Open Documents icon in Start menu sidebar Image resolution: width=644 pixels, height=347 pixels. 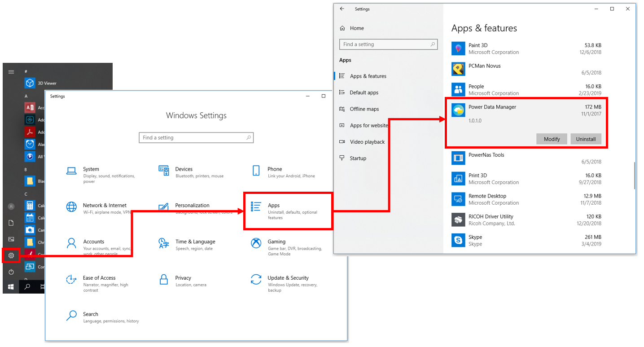11,223
